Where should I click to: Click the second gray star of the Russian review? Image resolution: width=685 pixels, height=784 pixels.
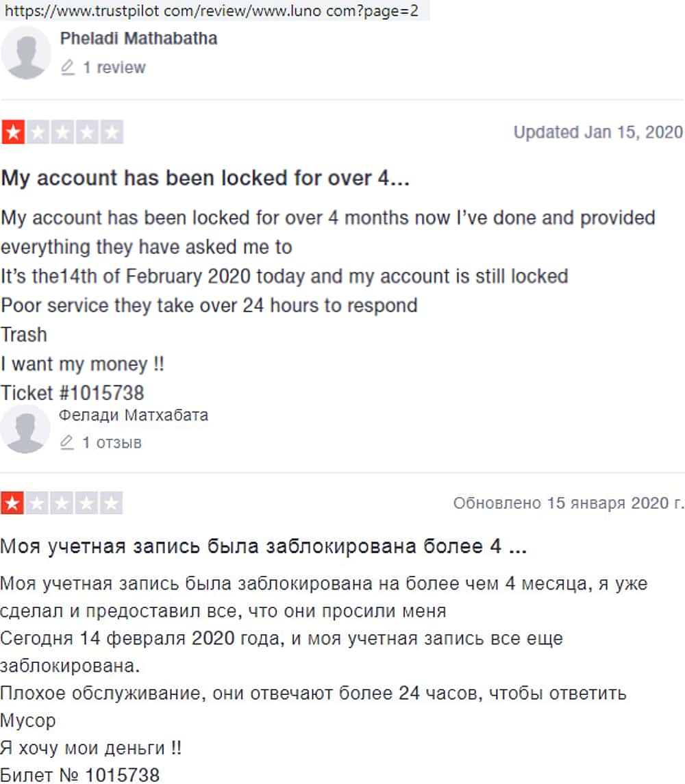click(38, 503)
